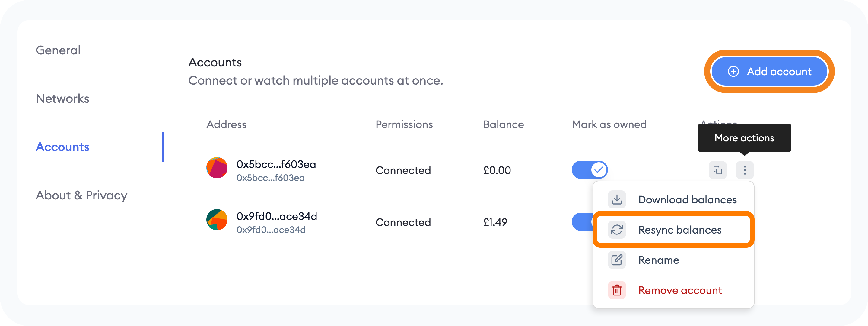Viewport: 868px width, 326px height.
Task: Select Download balances from the menu
Action: [687, 199]
